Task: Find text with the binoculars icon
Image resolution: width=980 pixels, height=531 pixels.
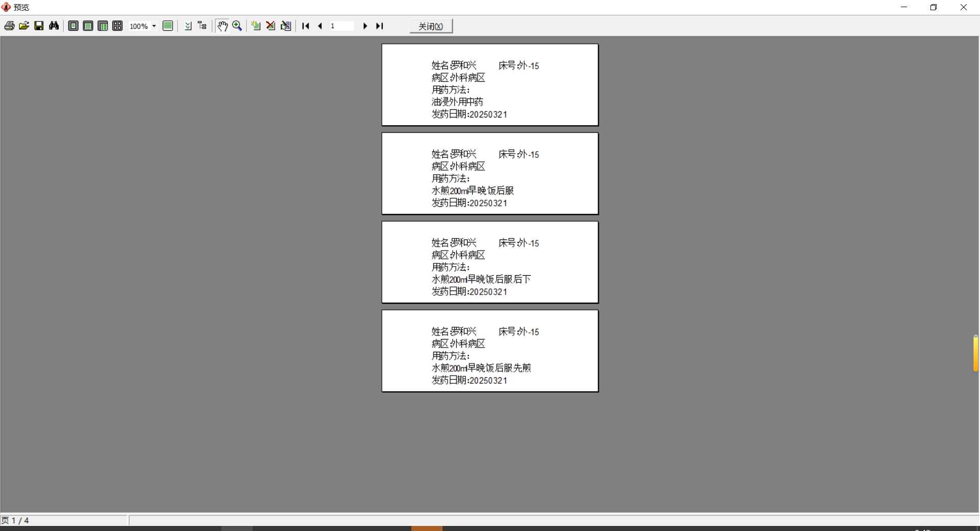Action: [x=54, y=26]
